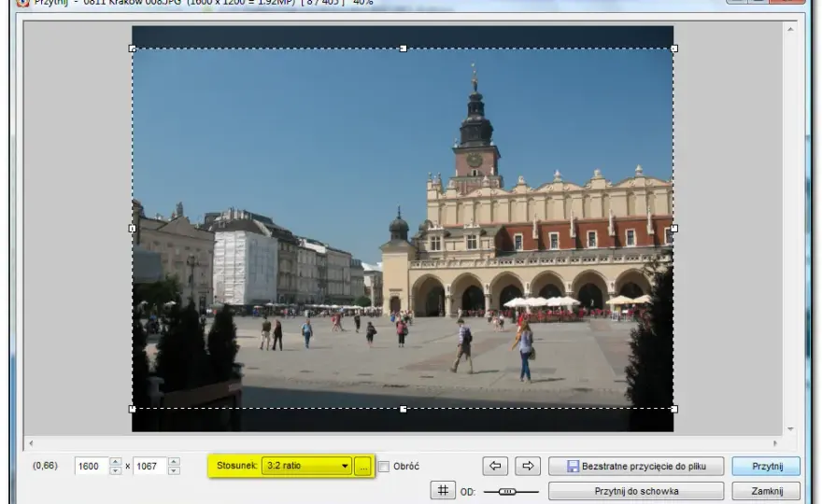Open the Stosunek ratio dropdown
This screenshot has height=504, width=822.
click(x=306, y=466)
